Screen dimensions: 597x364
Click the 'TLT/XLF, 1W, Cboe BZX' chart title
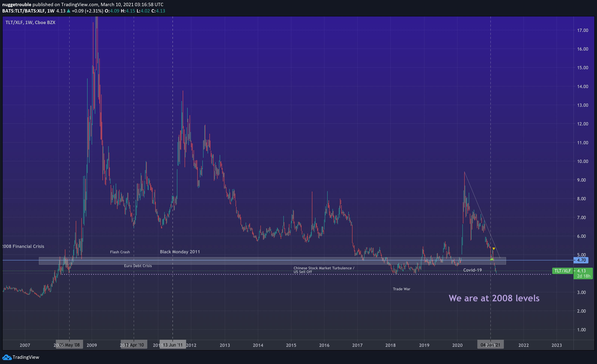coord(30,23)
